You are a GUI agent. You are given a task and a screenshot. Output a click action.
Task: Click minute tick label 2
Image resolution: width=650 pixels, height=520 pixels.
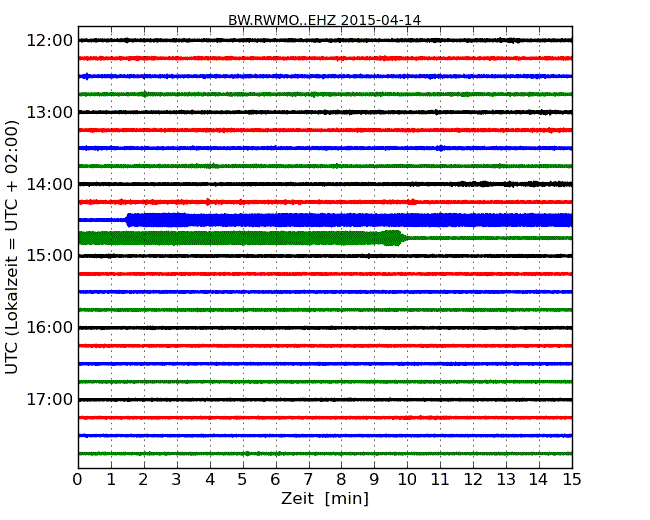click(143, 479)
